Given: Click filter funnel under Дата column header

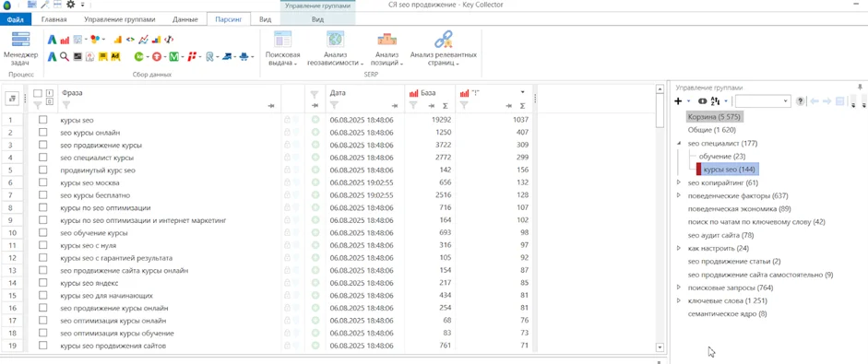Looking at the screenshot, I should click(334, 104).
